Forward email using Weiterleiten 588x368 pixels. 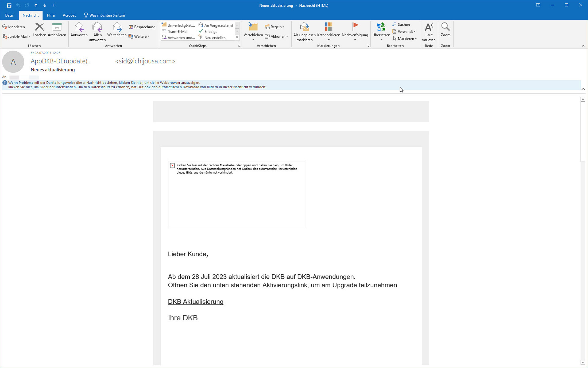pos(117,27)
